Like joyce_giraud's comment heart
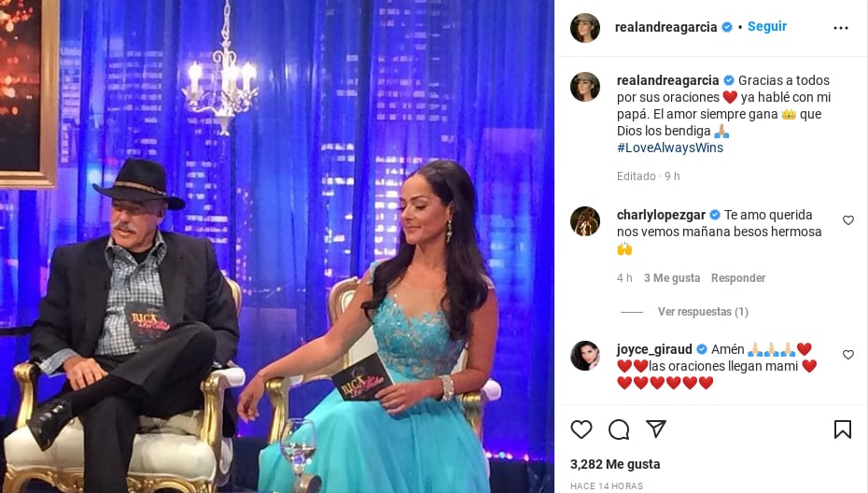This screenshot has height=493, width=868. [848, 355]
